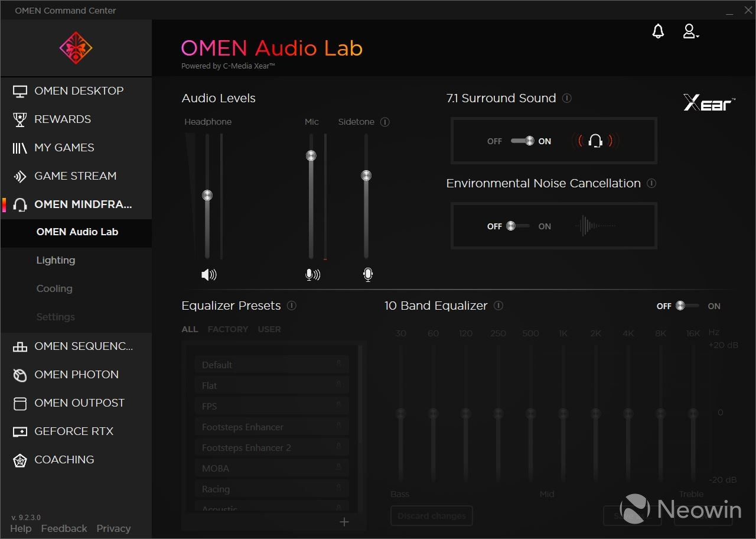756x539 pixels.
Task: Open info icon next to Equalizer Presets
Action: (x=292, y=306)
